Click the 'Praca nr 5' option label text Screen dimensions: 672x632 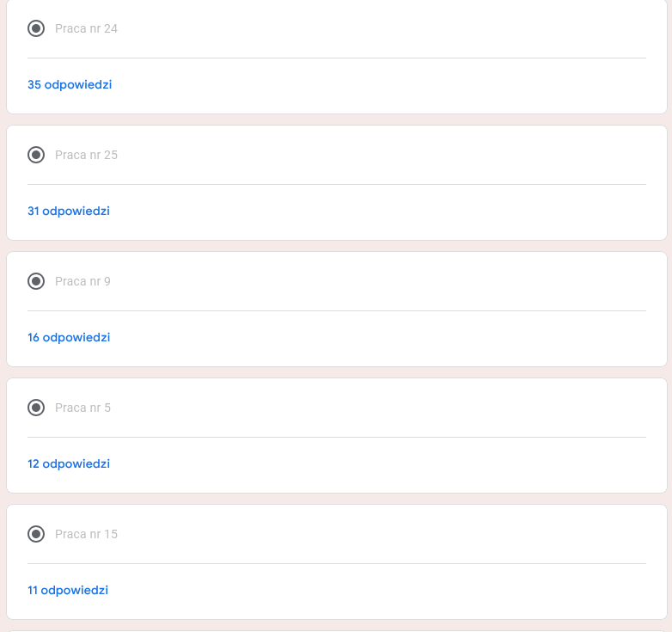pos(82,408)
